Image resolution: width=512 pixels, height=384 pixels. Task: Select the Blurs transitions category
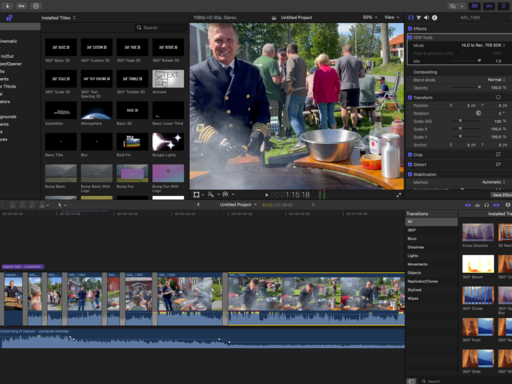[x=431, y=239]
